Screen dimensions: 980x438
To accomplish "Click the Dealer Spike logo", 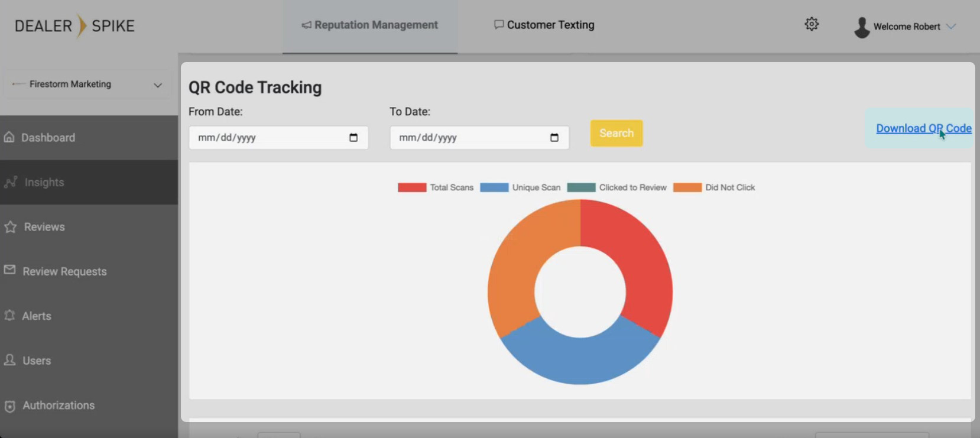I will (75, 26).
